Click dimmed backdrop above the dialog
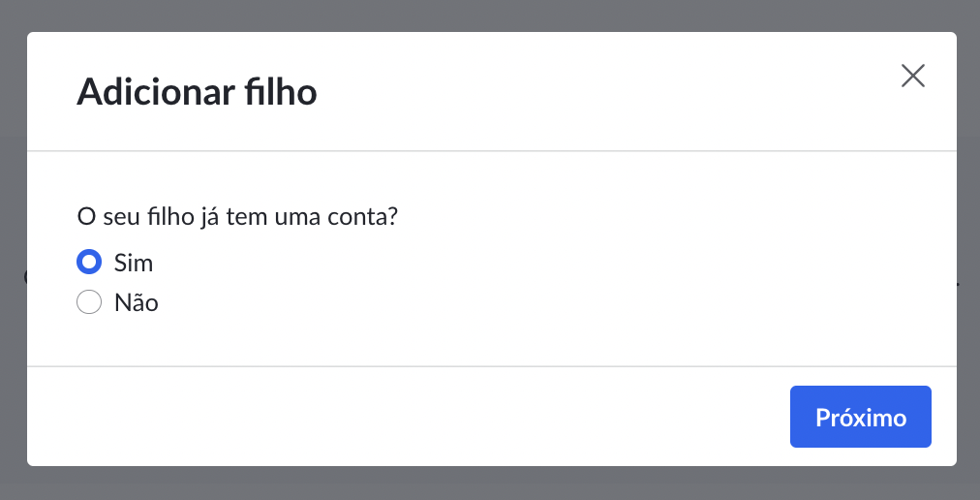The width and height of the screenshot is (980, 500). 490,16
